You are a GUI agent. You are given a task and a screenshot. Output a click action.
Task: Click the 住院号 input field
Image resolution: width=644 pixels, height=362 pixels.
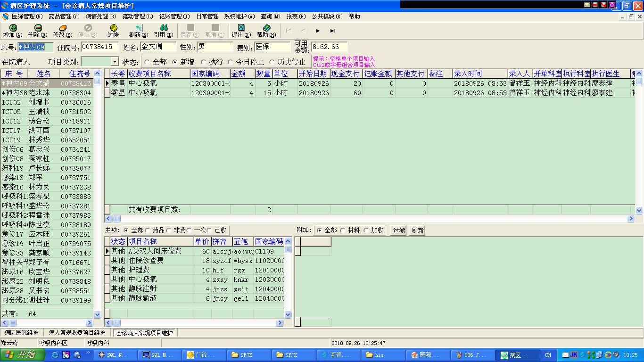click(100, 47)
